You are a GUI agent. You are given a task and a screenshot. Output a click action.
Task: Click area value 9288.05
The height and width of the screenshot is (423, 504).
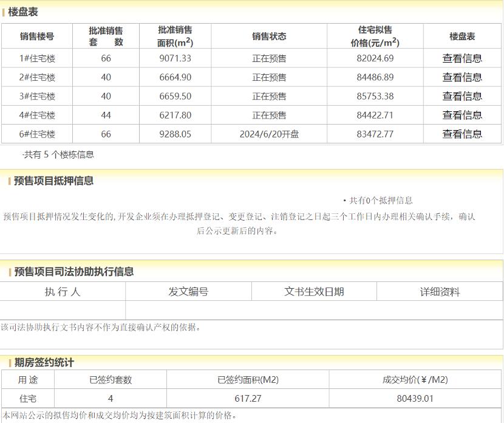tap(175, 134)
